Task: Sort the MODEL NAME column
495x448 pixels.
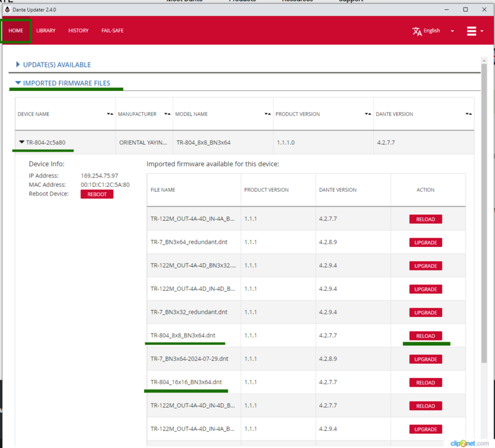Action: pos(267,114)
